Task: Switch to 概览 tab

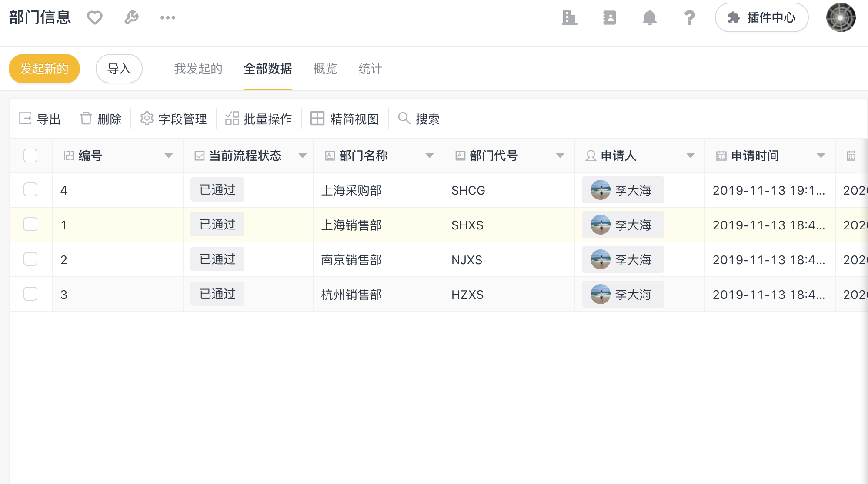Action: click(325, 69)
